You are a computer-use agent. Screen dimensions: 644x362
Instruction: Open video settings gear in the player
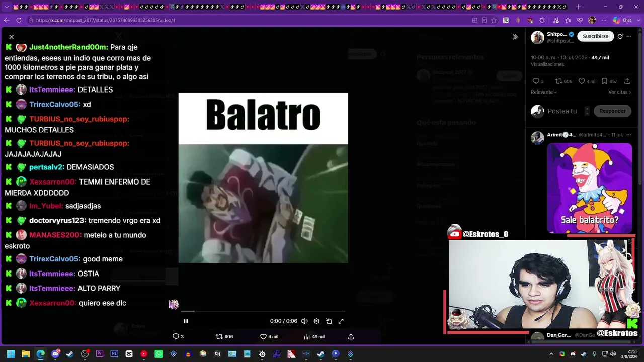[x=316, y=321]
